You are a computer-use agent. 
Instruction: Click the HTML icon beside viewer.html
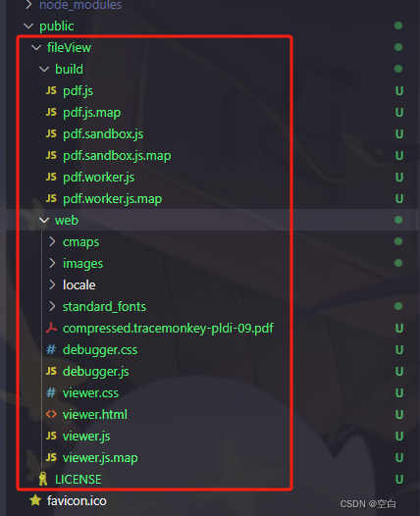tap(51, 414)
